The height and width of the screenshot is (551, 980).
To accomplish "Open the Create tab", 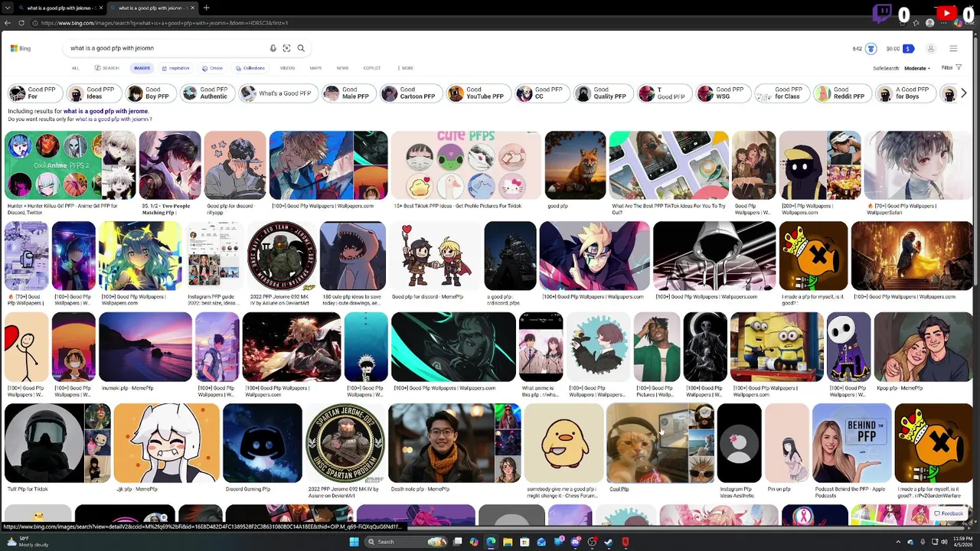I will click(212, 68).
